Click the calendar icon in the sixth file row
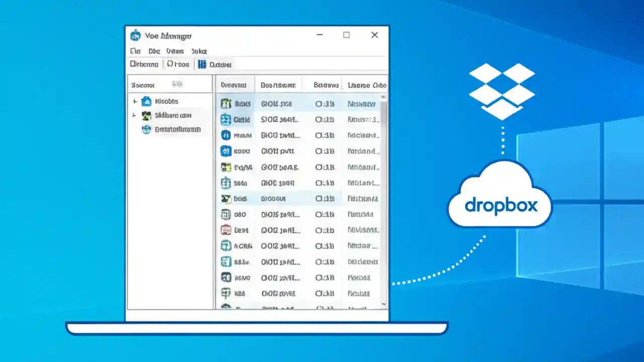 226,183
